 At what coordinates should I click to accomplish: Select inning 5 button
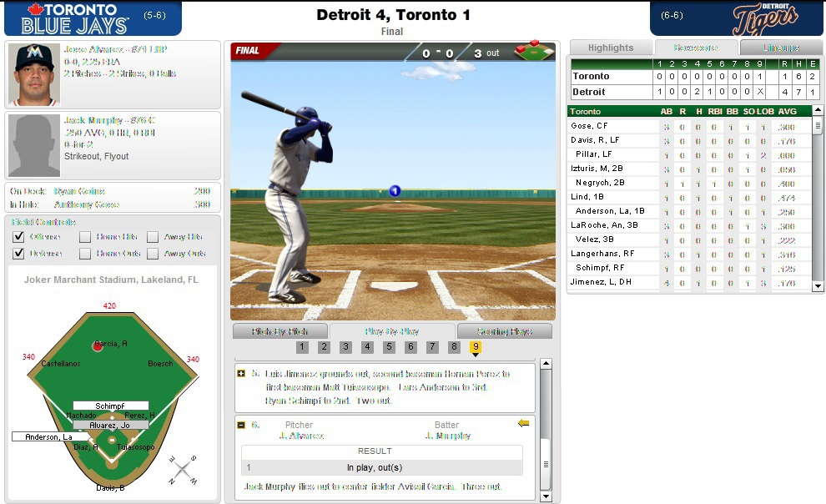389,346
